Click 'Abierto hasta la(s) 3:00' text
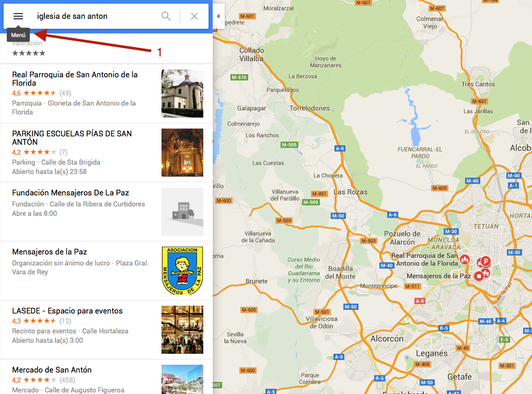 click(47, 340)
